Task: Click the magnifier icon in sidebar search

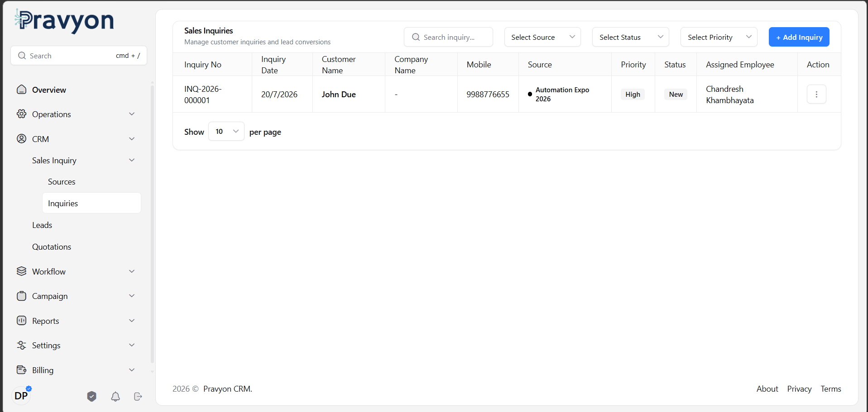Action: click(22, 56)
